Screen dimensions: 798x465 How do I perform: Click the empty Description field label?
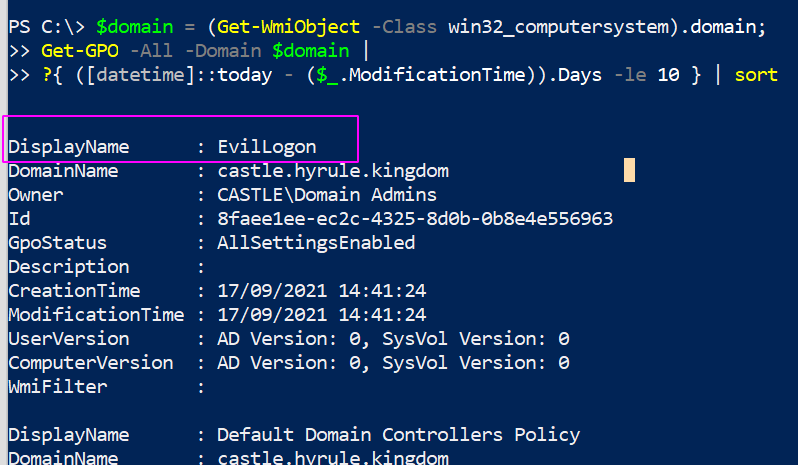(69, 267)
